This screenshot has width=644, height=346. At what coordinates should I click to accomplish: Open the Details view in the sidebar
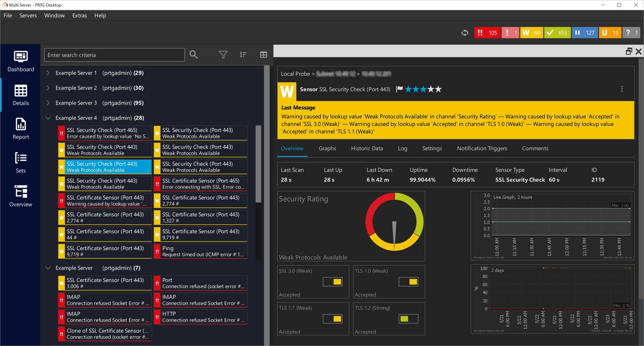tap(20, 95)
